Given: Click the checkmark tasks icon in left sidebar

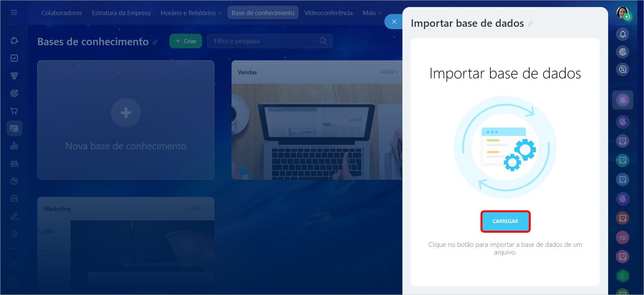Looking at the screenshot, I should coord(14,58).
